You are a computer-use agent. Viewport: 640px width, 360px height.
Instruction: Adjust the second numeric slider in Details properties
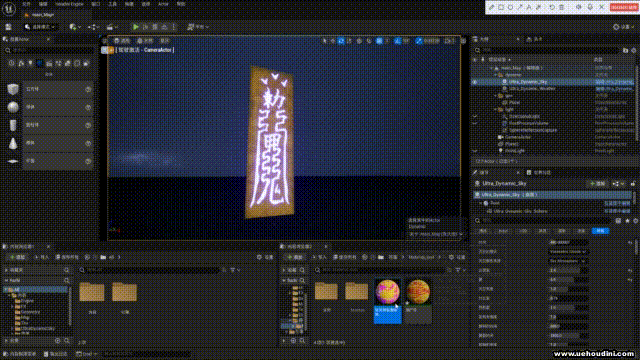(x=568, y=280)
